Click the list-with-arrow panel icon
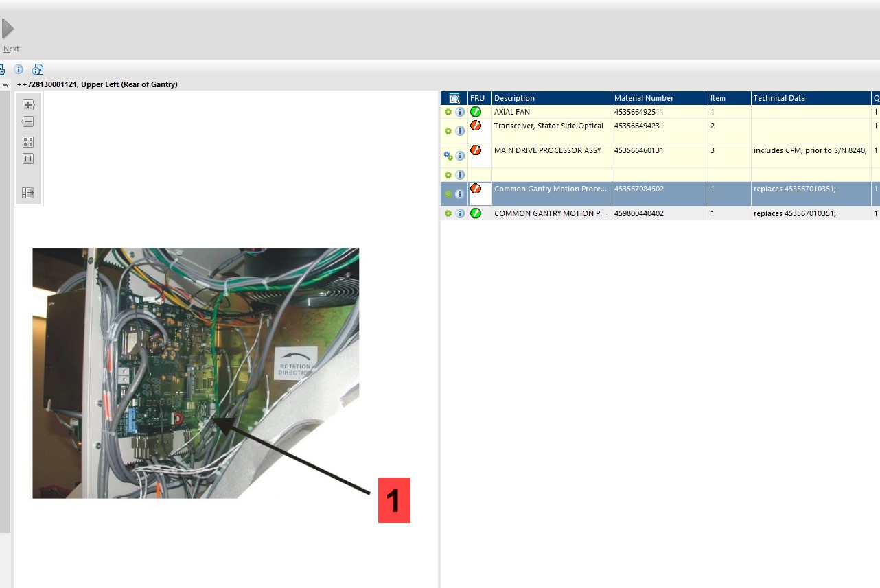The image size is (880, 588). tap(28, 193)
